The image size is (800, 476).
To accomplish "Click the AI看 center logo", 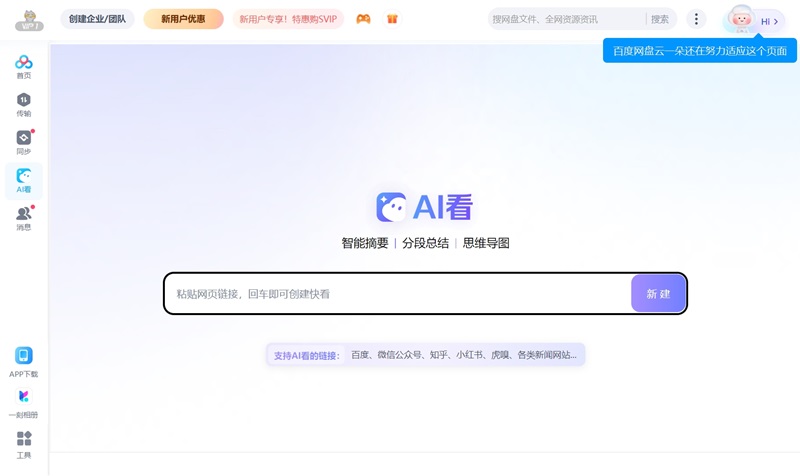I will 424,207.
